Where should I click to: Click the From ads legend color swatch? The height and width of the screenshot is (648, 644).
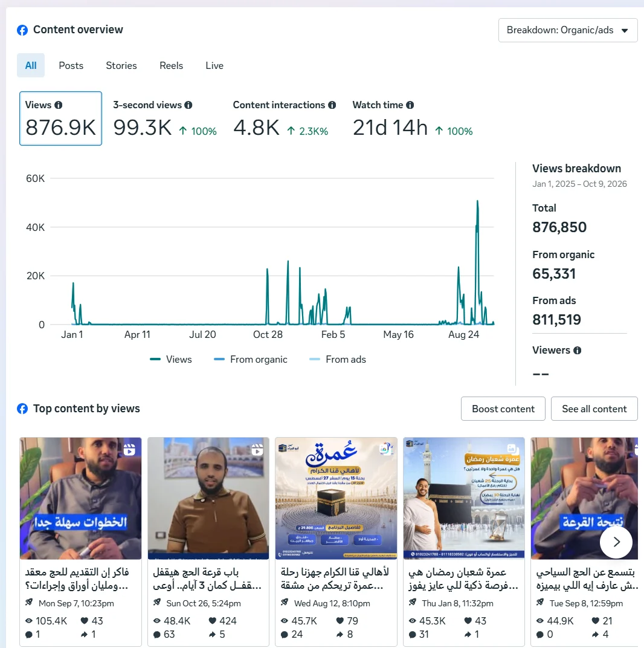315,360
